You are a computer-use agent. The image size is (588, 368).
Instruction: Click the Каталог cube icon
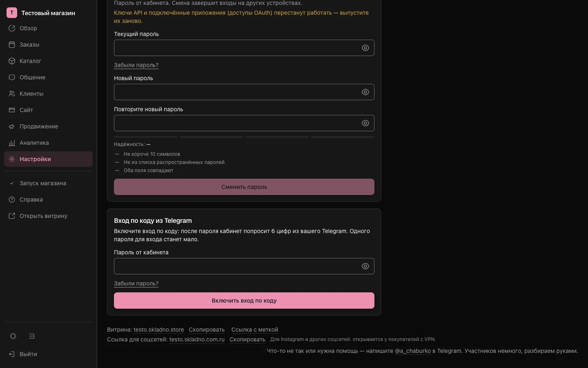(x=12, y=61)
